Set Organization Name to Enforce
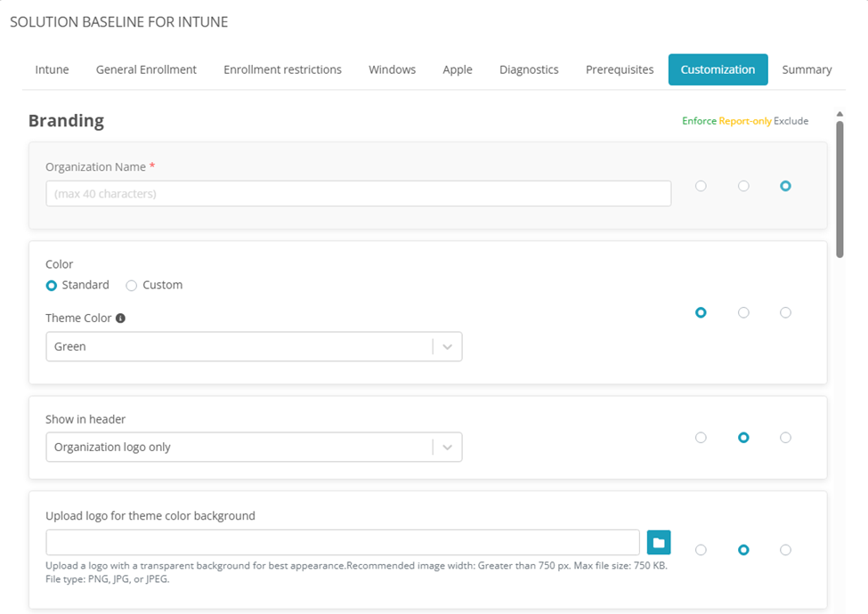The height and width of the screenshot is (614, 868). point(701,186)
